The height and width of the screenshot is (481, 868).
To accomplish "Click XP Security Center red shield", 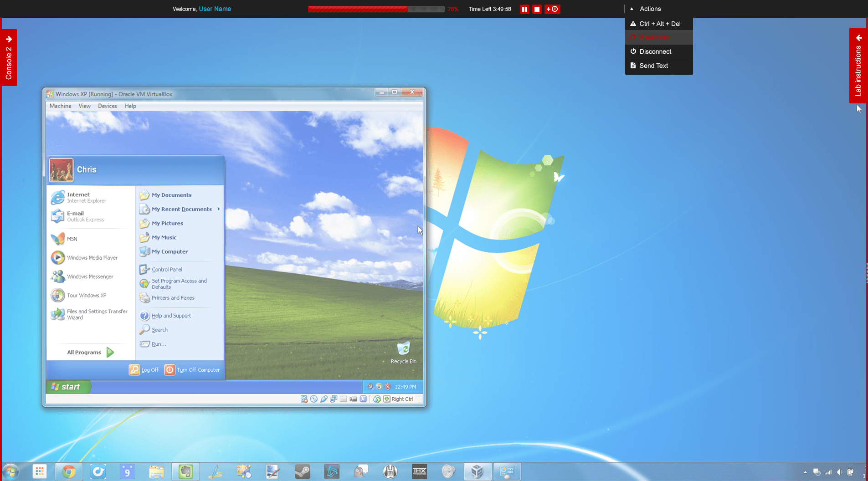I will click(388, 387).
